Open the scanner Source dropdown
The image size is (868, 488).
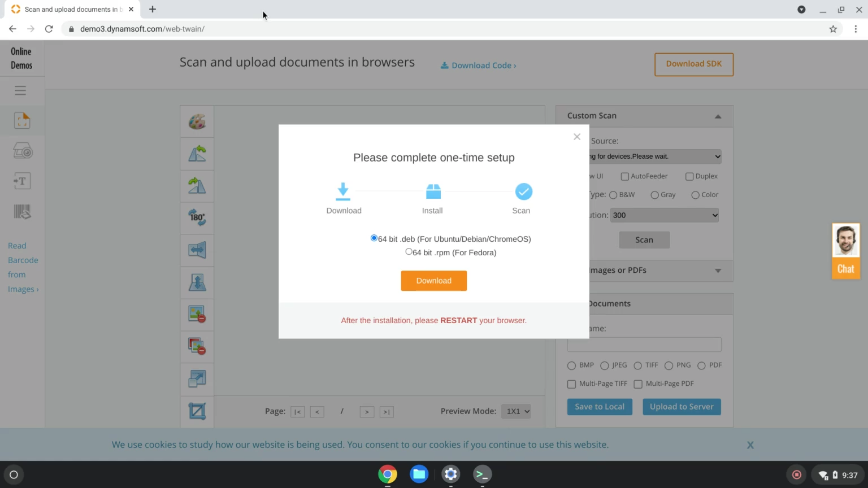[x=656, y=156]
